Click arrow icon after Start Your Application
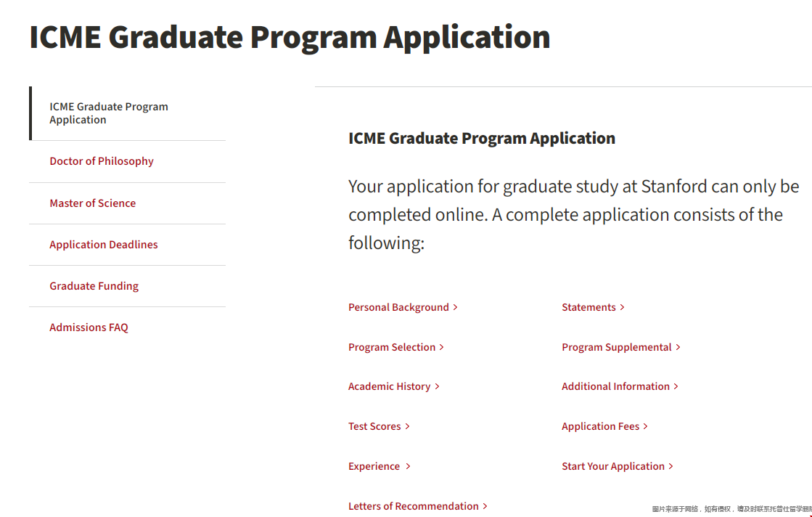Screen dimensions: 812x517 tap(671, 466)
